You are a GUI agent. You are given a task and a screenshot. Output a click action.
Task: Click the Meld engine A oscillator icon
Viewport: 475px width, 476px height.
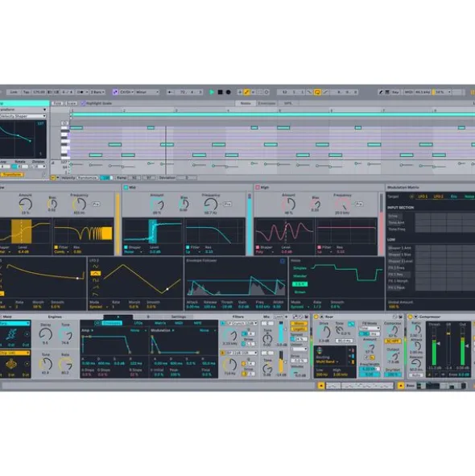(12, 334)
